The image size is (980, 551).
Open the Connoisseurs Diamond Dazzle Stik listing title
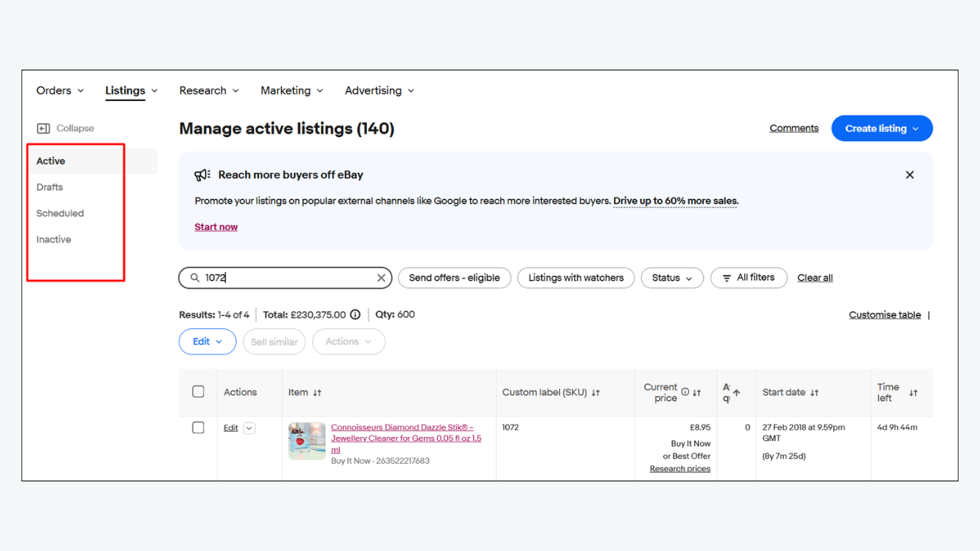pyautogui.click(x=407, y=439)
